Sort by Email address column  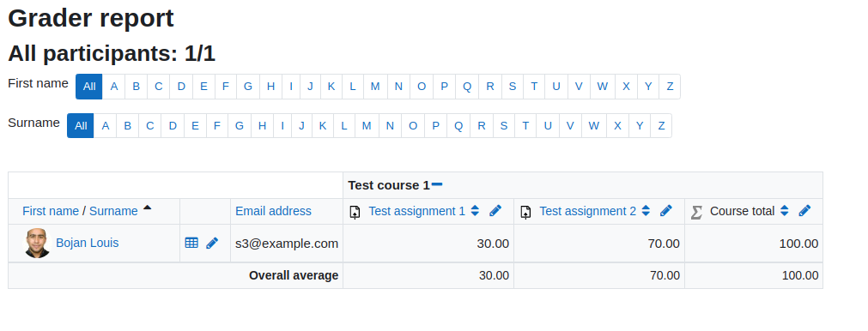pos(274,211)
